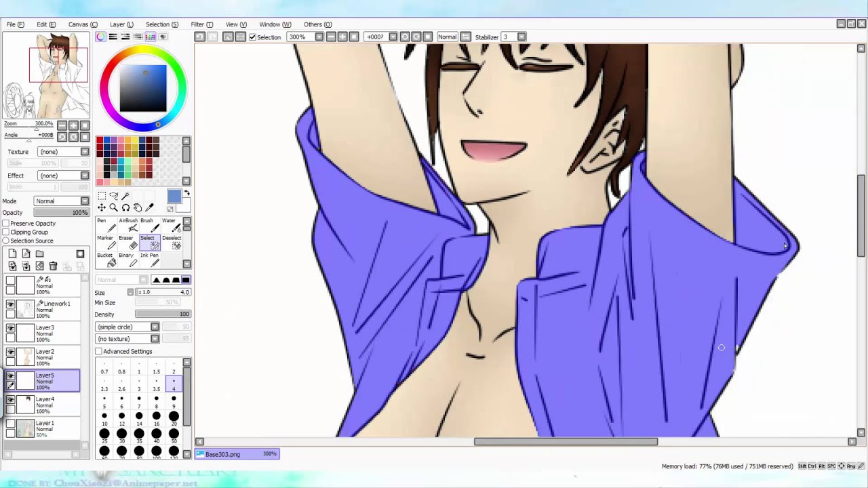Create a new layer folder
Image resolution: width=868 pixels, height=488 pixels.
pyautogui.click(x=39, y=253)
